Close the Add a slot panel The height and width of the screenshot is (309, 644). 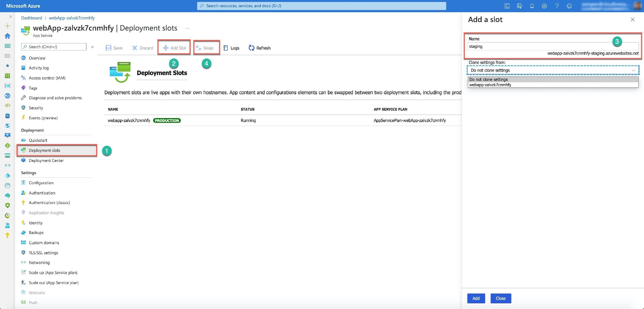pos(632,20)
